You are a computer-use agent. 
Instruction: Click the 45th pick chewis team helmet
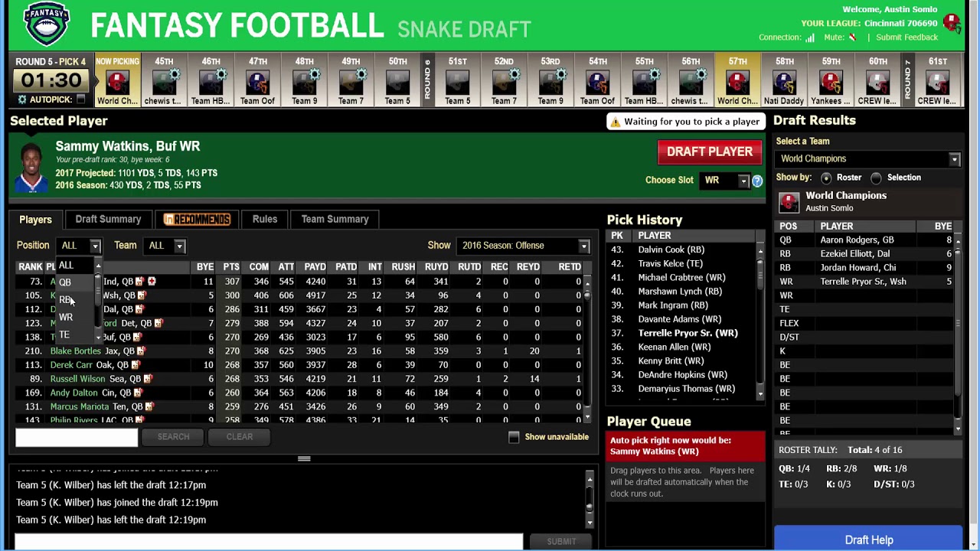pos(164,82)
